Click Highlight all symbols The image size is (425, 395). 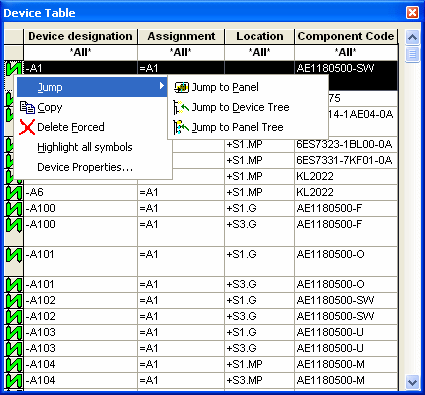(x=85, y=147)
